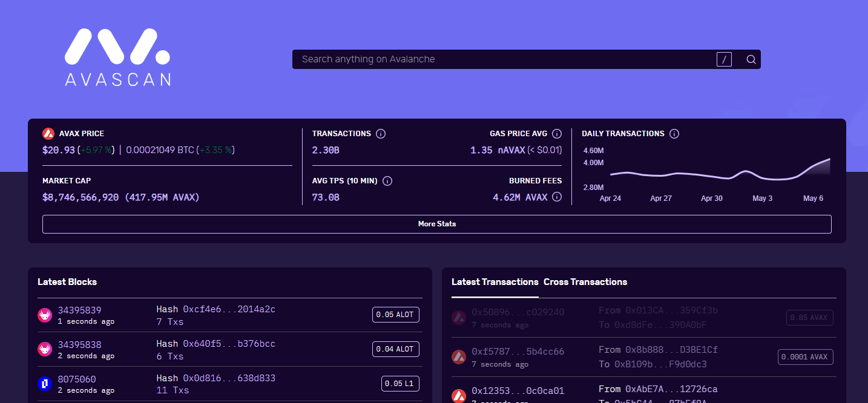Click the Latest Blocks heading
This screenshot has height=403, width=868.
tap(67, 282)
